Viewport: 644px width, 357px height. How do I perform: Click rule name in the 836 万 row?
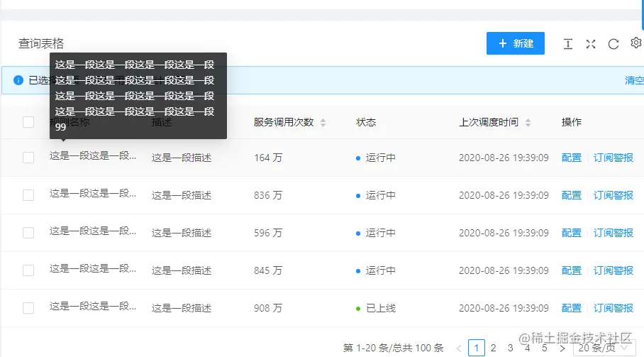93,194
